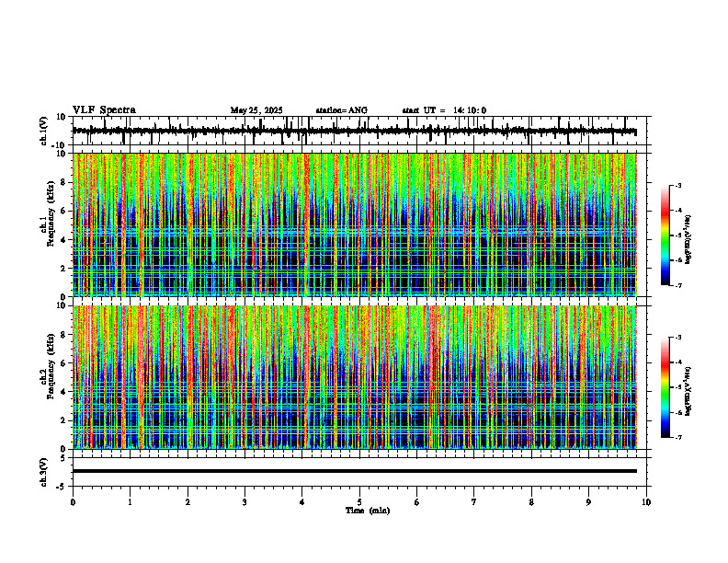Click the "-6" label on ch.2 color bar
This screenshot has width=728, height=563.
coord(677,412)
